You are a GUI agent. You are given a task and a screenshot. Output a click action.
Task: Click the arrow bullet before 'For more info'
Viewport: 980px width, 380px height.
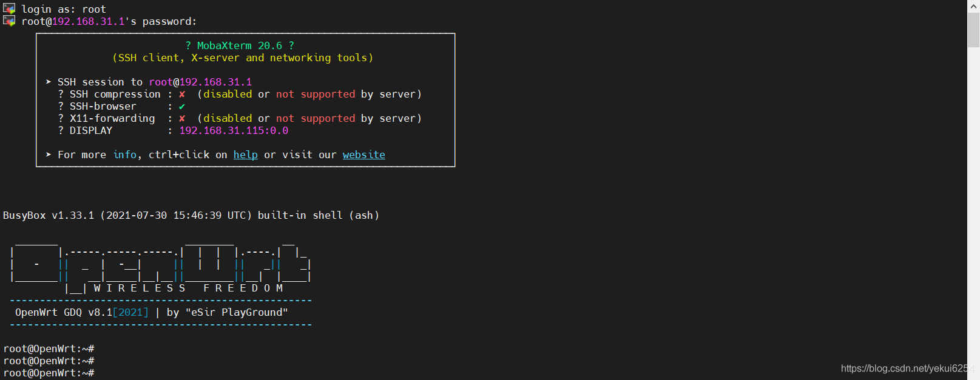[x=49, y=155]
